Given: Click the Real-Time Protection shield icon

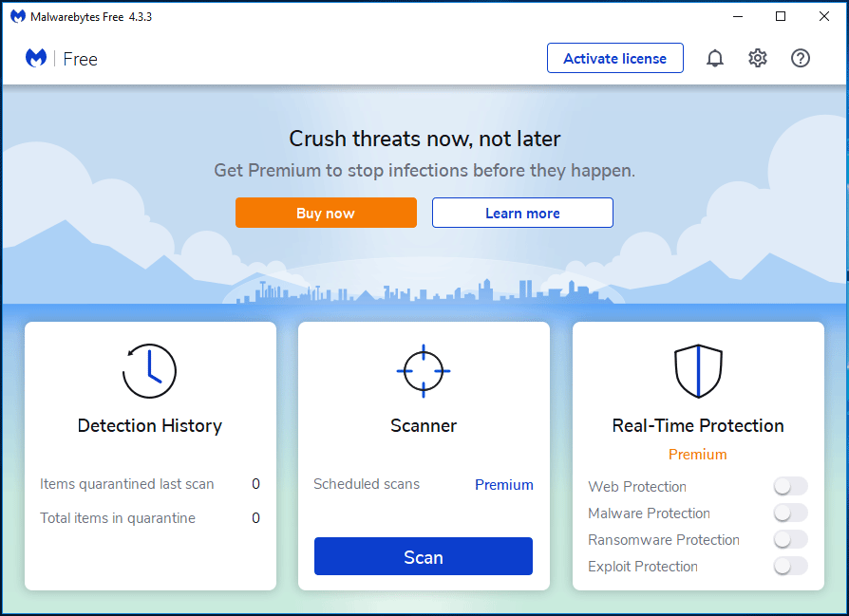Looking at the screenshot, I should click(x=698, y=370).
